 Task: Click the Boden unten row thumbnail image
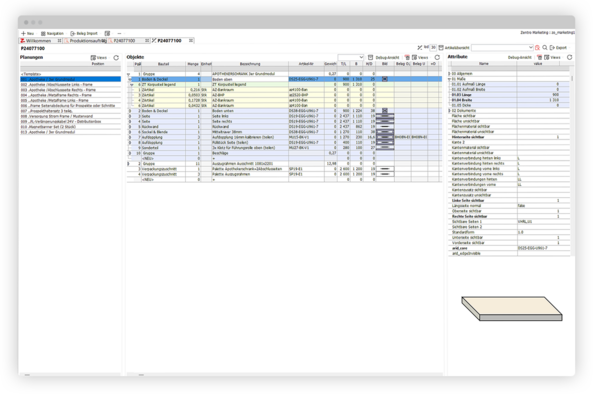385,111
